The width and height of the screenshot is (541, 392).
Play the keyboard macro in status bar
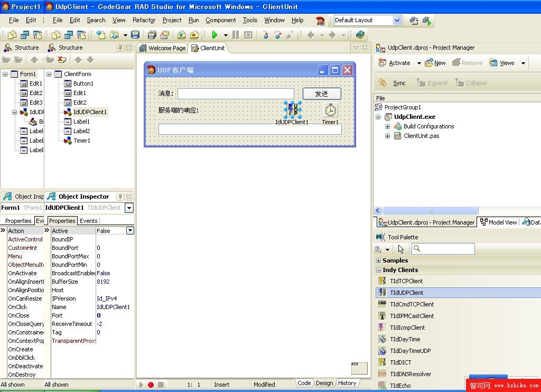pyautogui.click(x=141, y=385)
